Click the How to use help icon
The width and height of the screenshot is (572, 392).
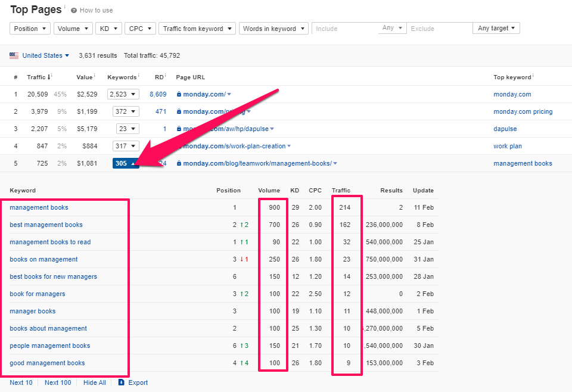click(x=74, y=11)
